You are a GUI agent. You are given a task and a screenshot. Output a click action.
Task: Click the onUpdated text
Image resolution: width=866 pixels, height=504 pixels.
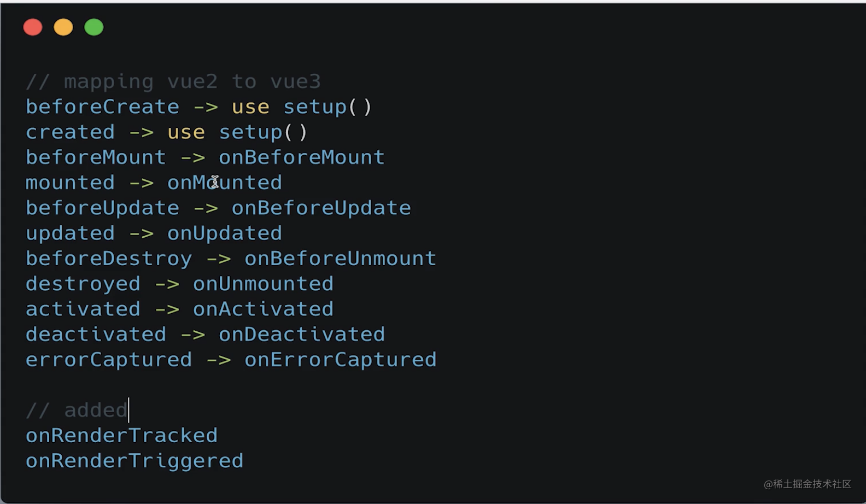coord(224,232)
